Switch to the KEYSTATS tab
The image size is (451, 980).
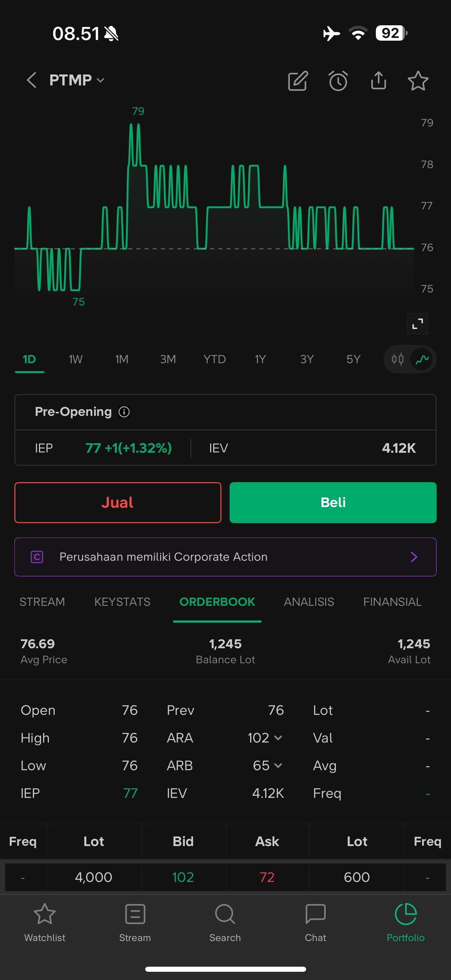[x=122, y=602]
